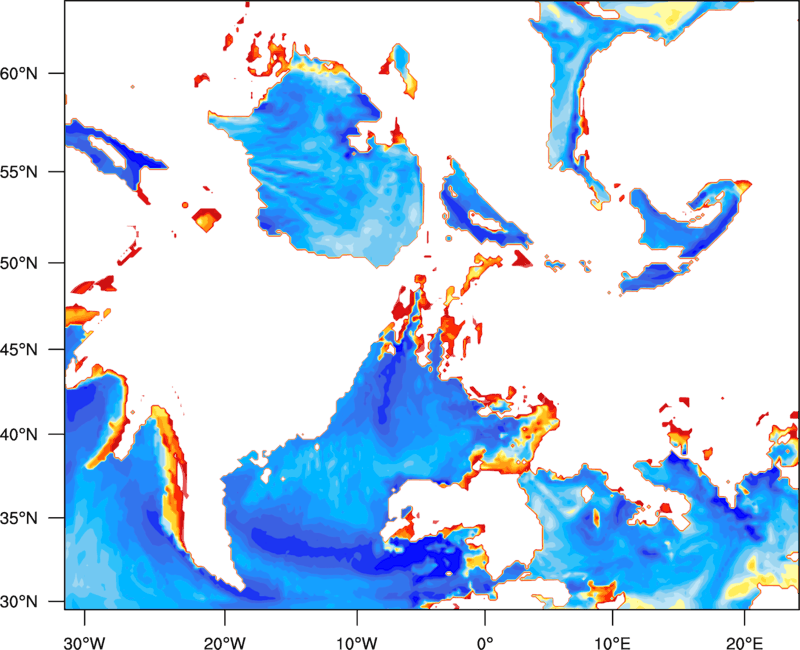This screenshot has height=650, width=800.
Task: Click the 10°W longitude label
Action: pyautogui.click(x=357, y=643)
